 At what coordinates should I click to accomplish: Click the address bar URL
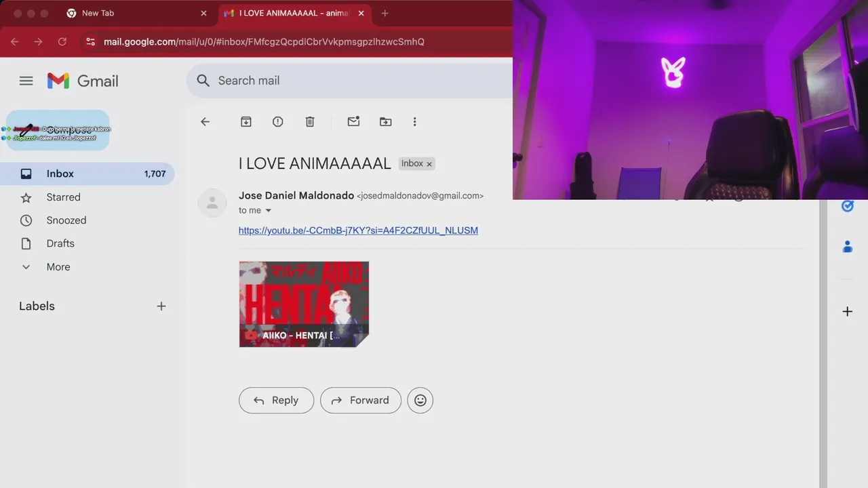pyautogui.click(x=264, y=42)
